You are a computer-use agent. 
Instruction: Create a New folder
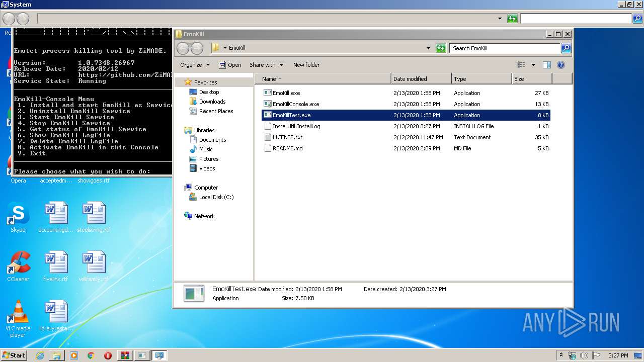[306, 65]
